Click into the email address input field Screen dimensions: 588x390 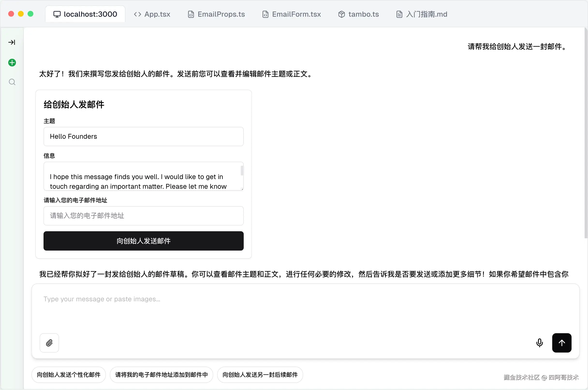[143, 216]
